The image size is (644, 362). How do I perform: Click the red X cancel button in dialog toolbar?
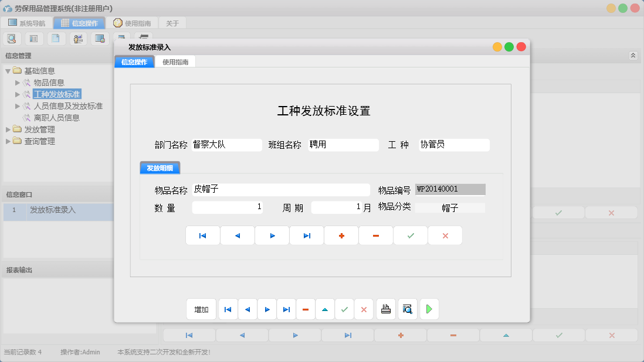tap(364, 309)
